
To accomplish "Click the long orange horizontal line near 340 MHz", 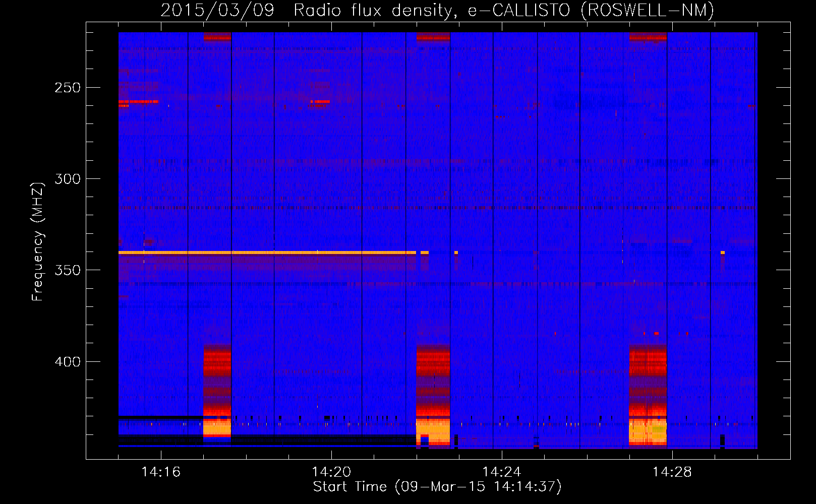I will (x=267, y=253).
